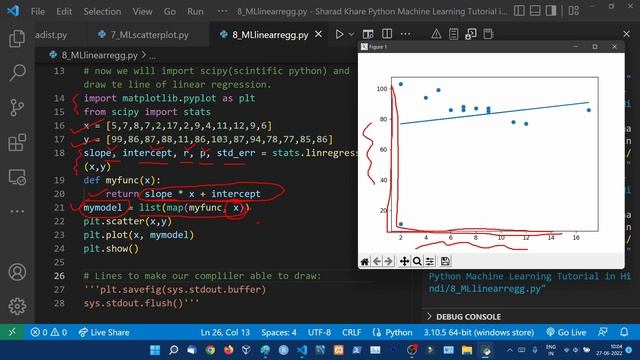This screenshot has height=360, width=640.
Task: Change the file encoding UTF-8
Action: pos(319,332)
